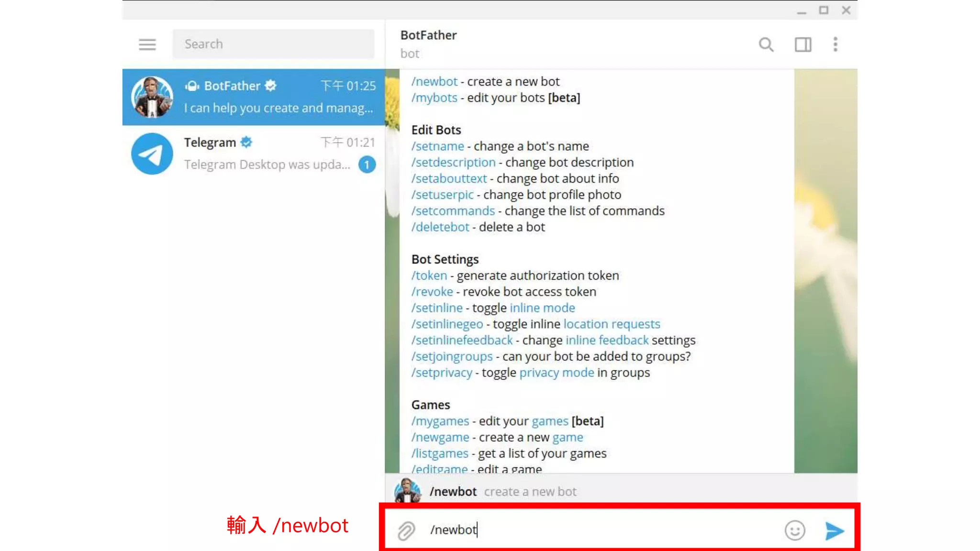The height and width of the screenshot is (551, 980).
Task: Open the hamburger main menu
Action: [x=147, y=44]
